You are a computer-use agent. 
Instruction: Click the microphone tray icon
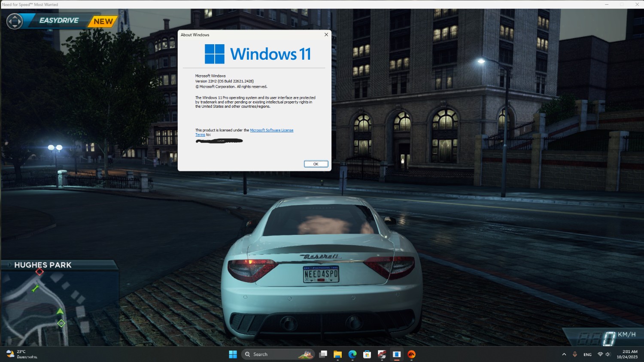point(575,354)
